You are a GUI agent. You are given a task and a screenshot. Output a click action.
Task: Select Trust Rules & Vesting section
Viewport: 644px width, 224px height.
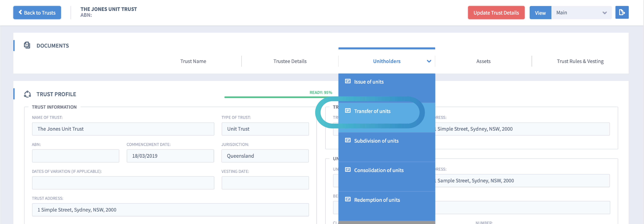580,61
